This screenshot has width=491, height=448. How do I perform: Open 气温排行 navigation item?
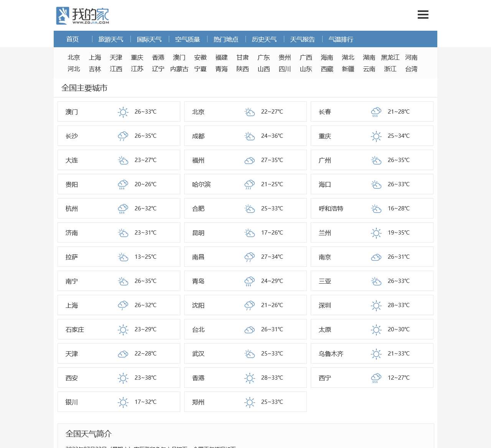(x=341, y=39)
